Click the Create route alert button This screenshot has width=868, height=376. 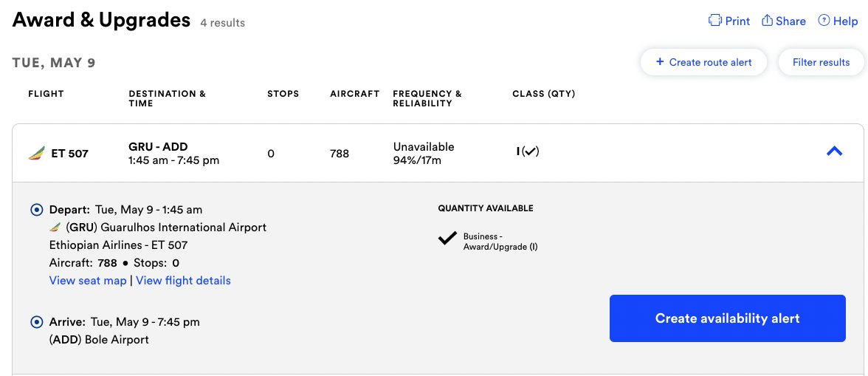(x=703, y=62)
